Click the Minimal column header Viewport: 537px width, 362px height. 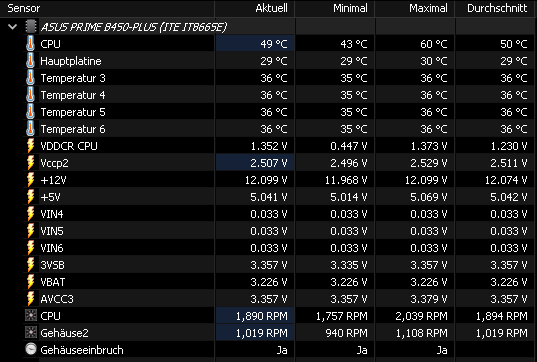point(335,8)
